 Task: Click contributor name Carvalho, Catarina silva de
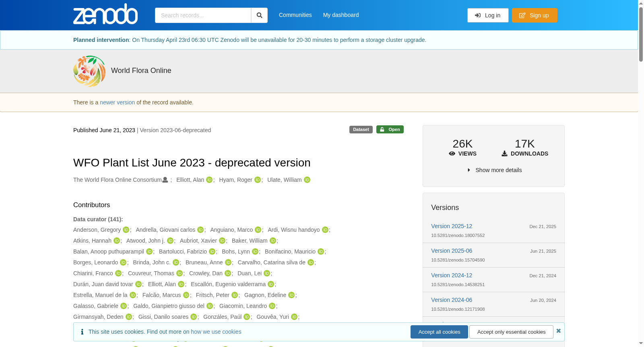point(272,262)
